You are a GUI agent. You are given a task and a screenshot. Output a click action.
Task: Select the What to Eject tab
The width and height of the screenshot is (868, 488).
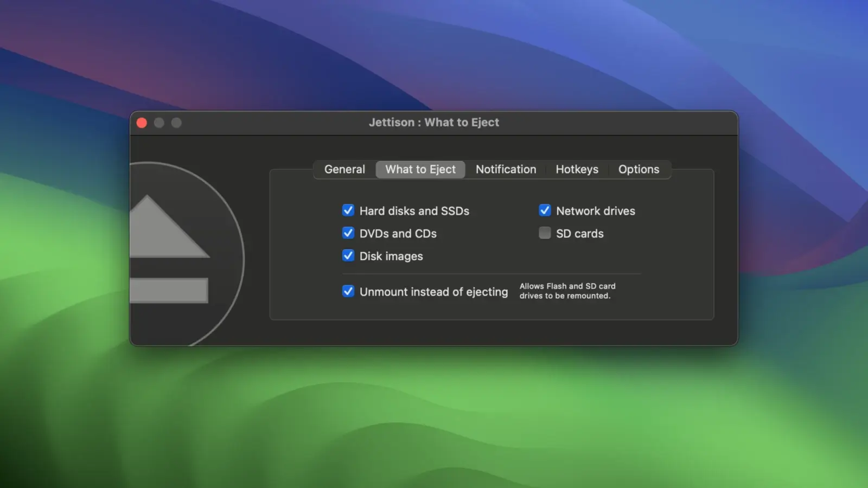pyautogui.click(x=420, y=170)
